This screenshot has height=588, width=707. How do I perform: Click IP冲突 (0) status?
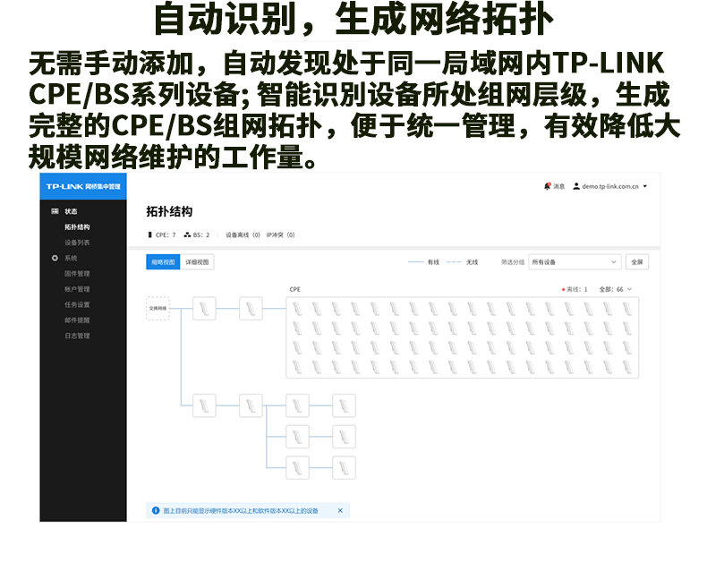click(280, 234)
